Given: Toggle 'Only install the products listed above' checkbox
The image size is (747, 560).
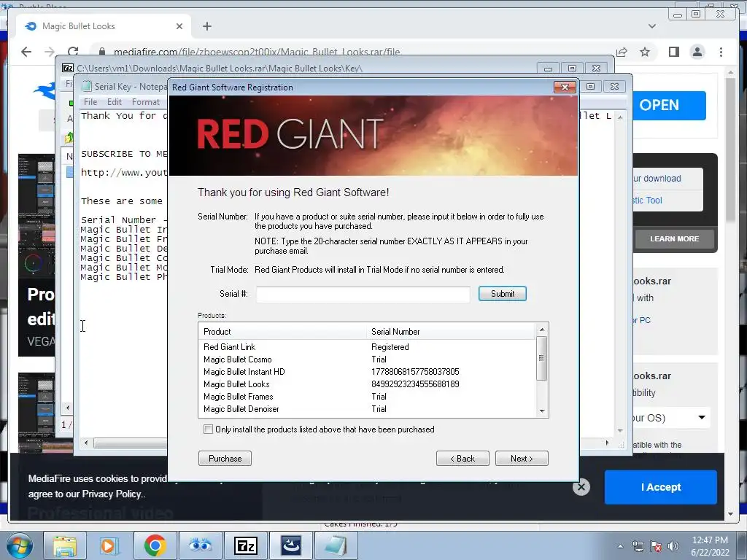Looking at the screenshot, I should click(x=208, y=429).
